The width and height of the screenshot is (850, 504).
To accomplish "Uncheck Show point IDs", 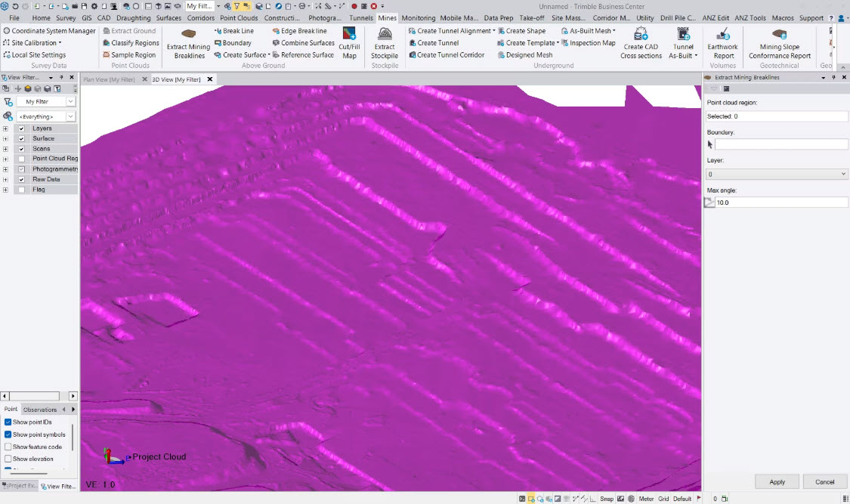I will coord(8,422).
